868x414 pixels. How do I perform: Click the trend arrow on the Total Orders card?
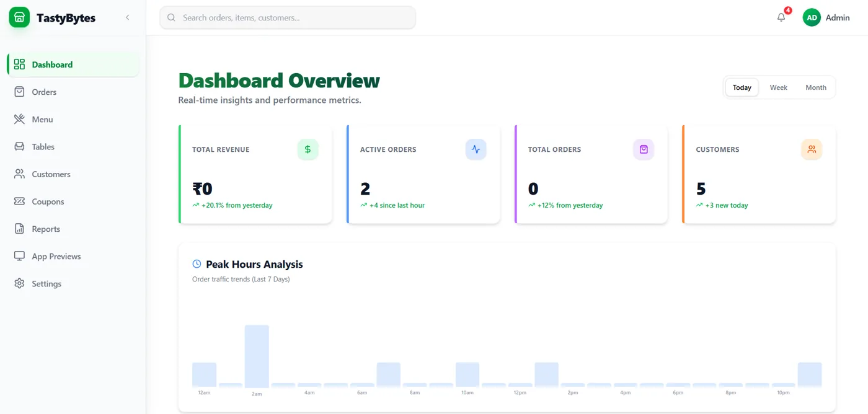point(532,205)
